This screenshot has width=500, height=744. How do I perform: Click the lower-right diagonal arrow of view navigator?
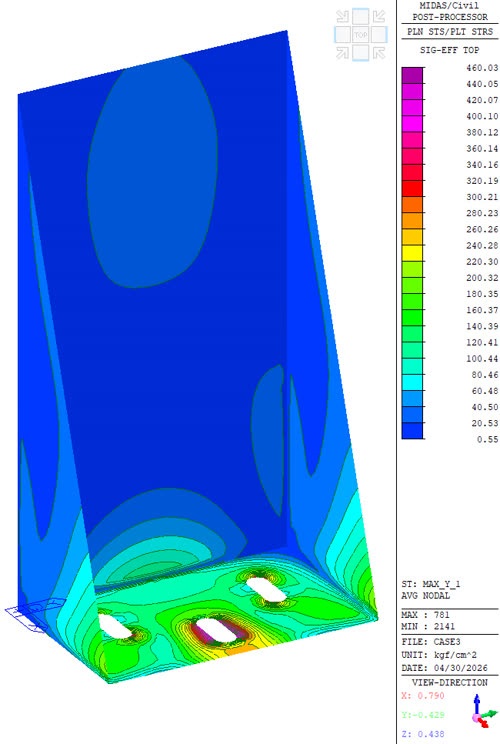pos(379,53)
